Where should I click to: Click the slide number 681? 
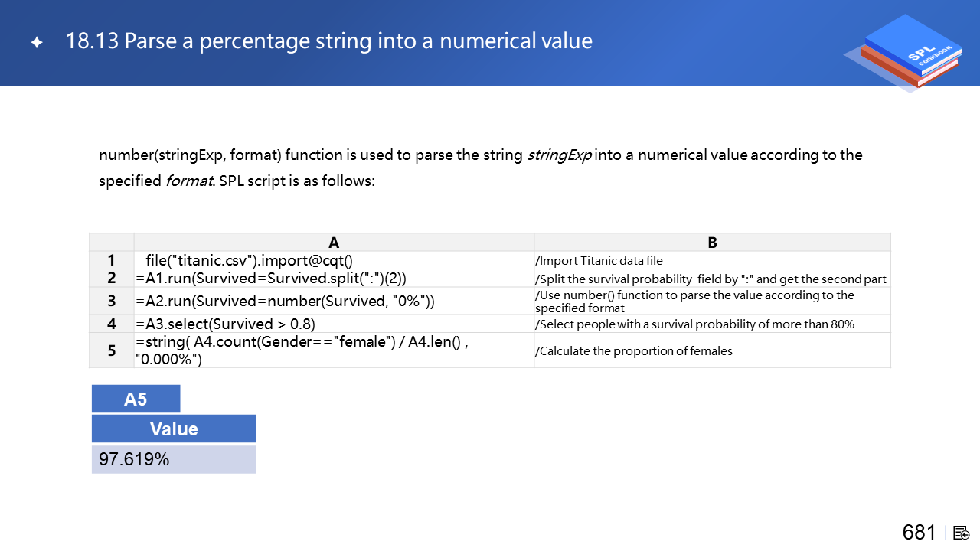click(x=919, y=533)
